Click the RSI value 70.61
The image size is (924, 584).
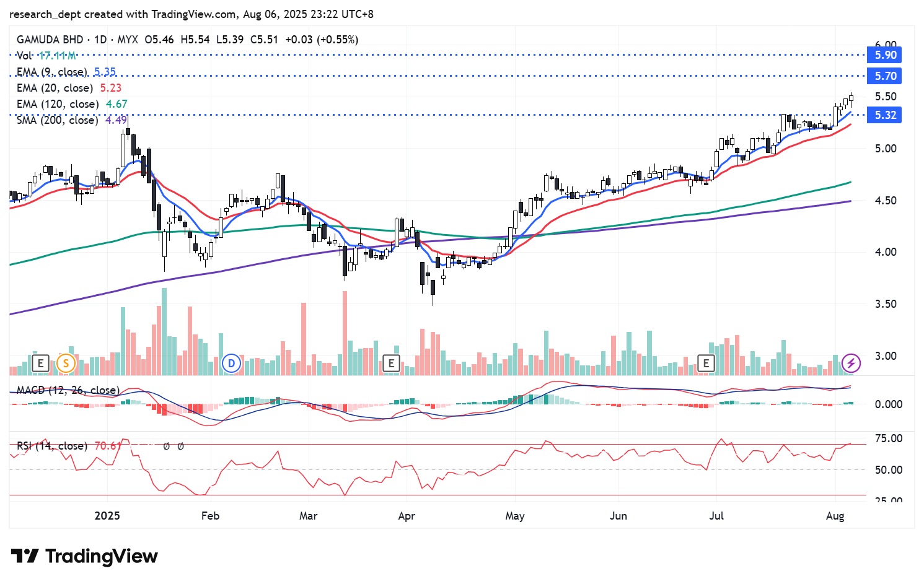pyautogui.click(x=108, y=446)
